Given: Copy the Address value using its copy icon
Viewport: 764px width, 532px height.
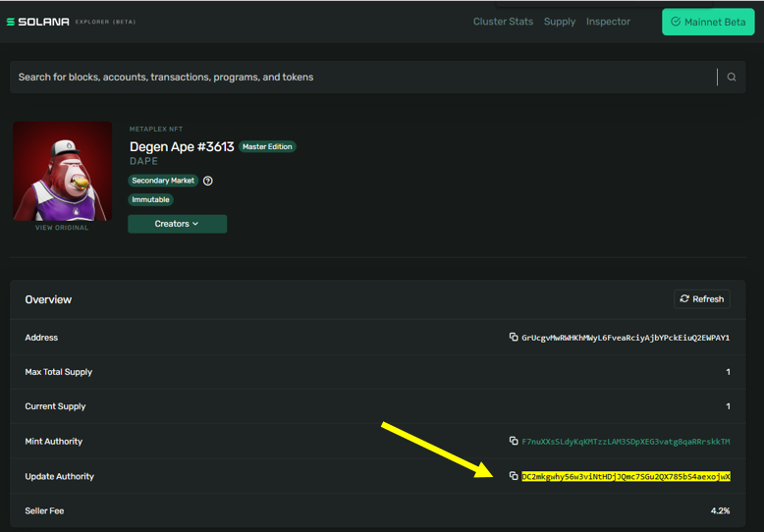Looking at the screenshot, I should click(514, 337).
